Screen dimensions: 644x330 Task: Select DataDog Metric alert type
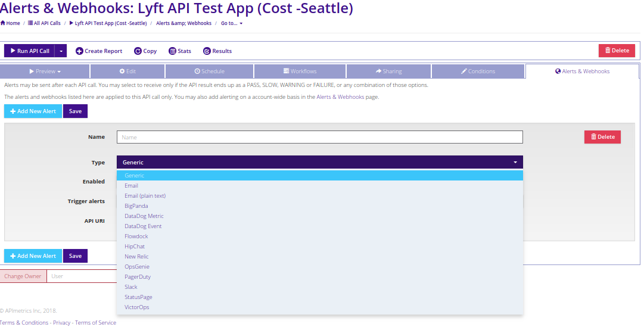(319, 216)
